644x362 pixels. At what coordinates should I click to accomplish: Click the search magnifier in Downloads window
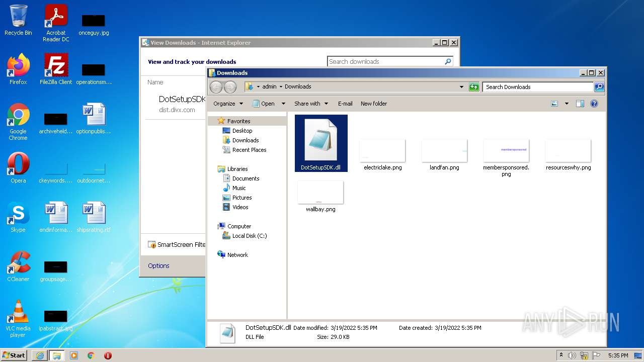click(x=599, y=87)
